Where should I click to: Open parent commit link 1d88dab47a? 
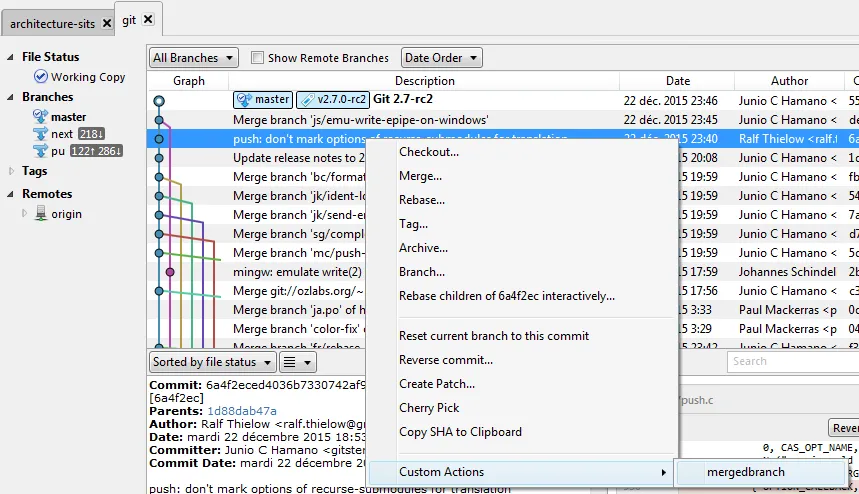pyautogui.click(x=242, y=411)
